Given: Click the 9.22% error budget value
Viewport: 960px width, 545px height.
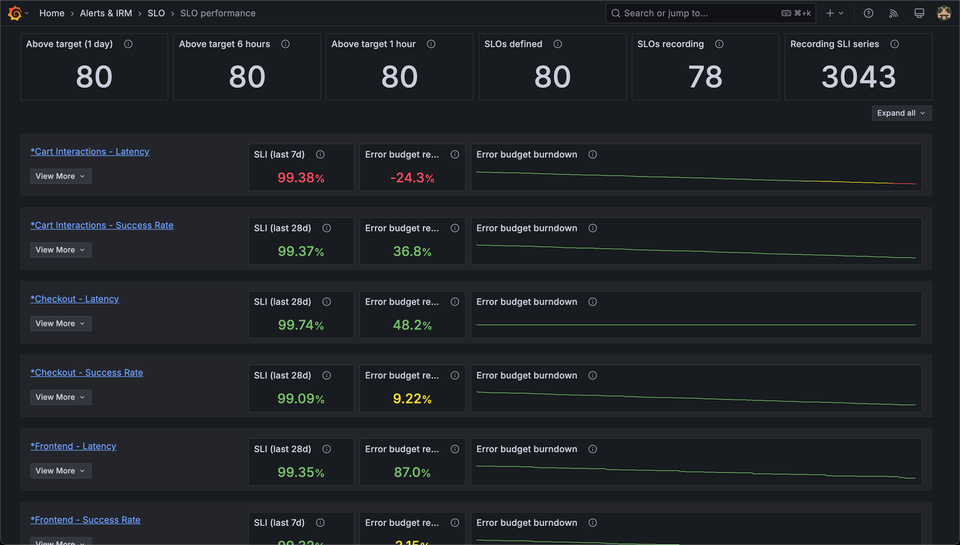Looking at the screenshot, I should click(x=412, y=399).
